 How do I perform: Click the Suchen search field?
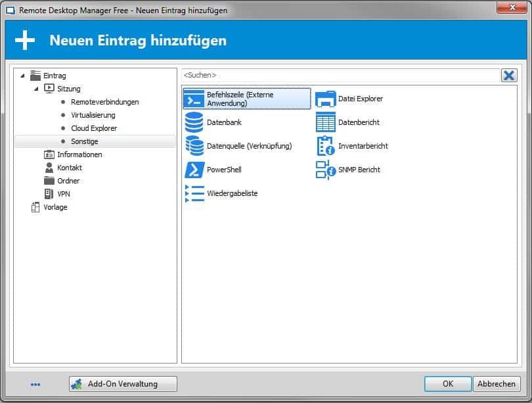pos(340,76)
